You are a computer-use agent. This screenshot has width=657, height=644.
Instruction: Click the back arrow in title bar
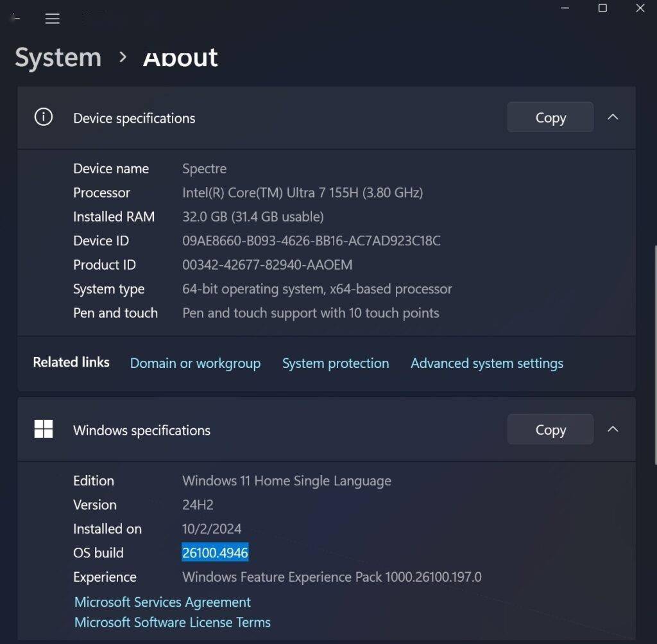point(15,19)
